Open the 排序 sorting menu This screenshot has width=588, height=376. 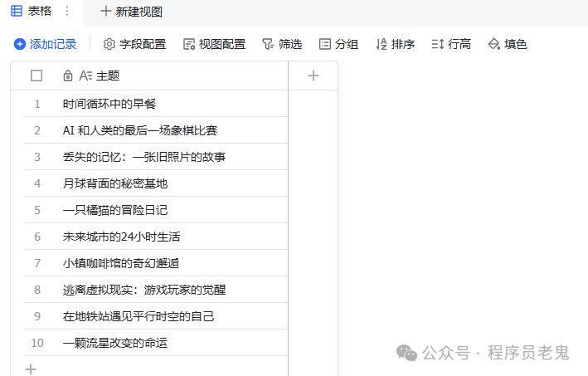click(396, 44)
